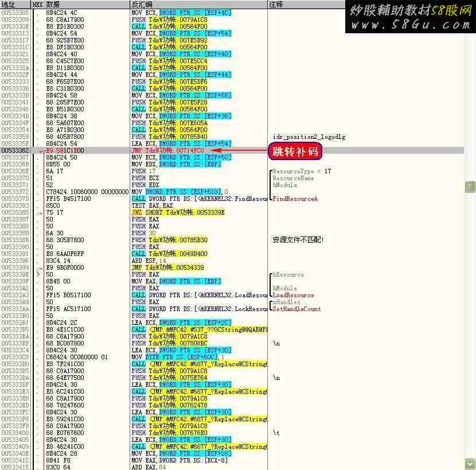
Task: Click CALL TdxW 0049D400 instruction
Action: coord(169,254)
